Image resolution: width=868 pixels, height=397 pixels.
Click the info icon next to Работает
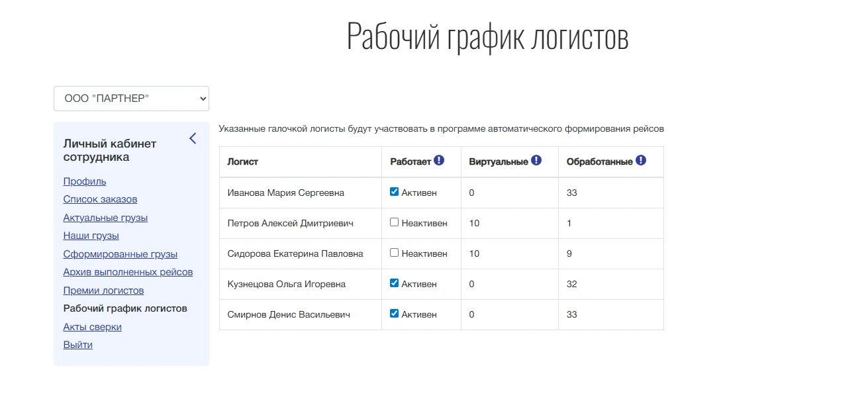(439, 160)
